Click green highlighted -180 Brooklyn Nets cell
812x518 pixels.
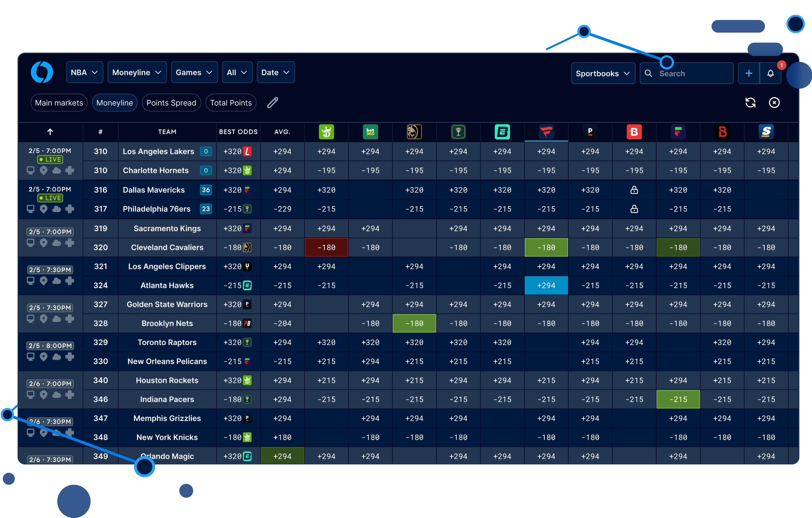point(414,323)
